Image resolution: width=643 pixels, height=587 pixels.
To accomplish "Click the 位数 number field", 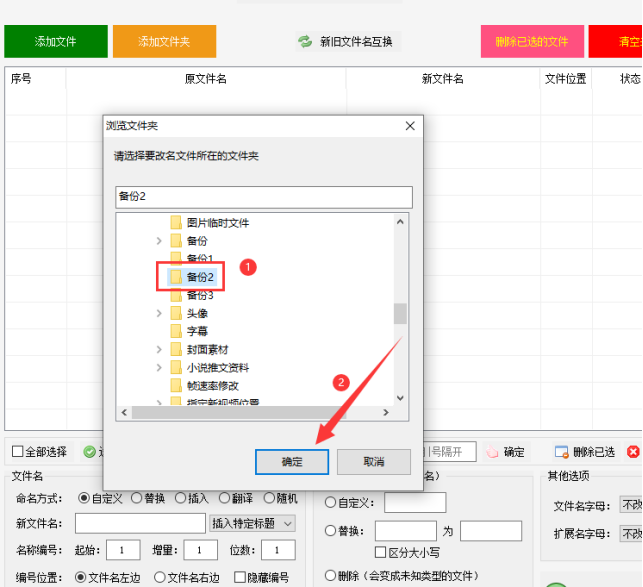I will (278, 550).
